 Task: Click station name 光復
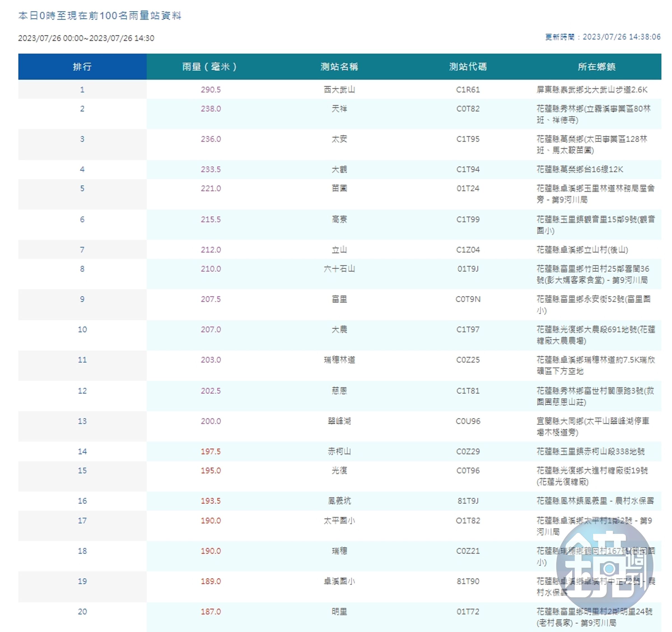click(x=339, y=470)
